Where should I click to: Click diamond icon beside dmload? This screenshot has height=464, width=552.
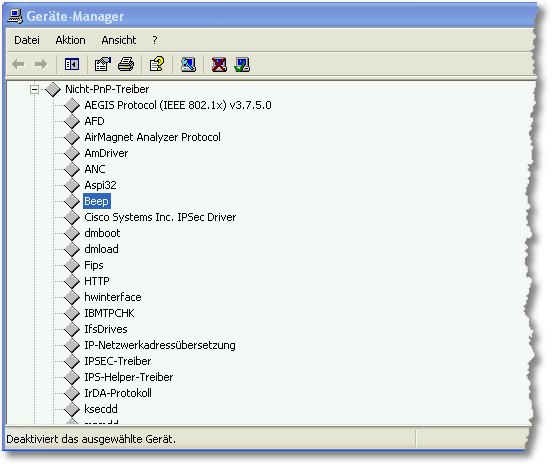pyautogui.click(x=72, y=249)
